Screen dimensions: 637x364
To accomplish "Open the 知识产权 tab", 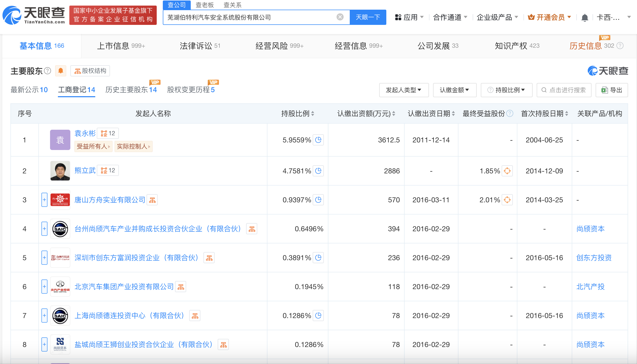I will [x=517, y=46].
